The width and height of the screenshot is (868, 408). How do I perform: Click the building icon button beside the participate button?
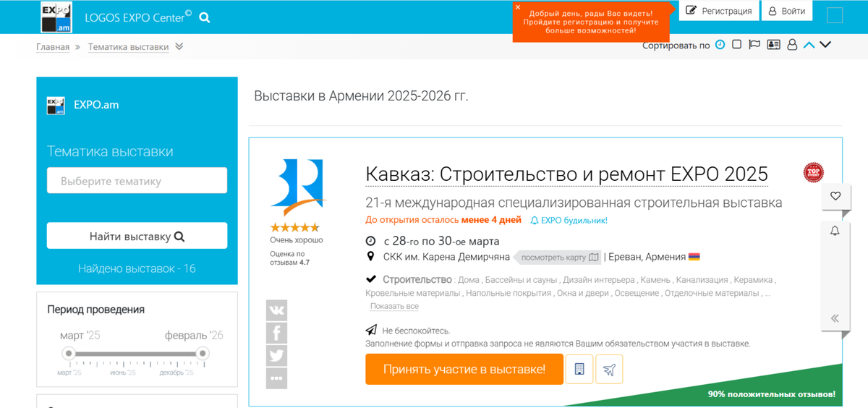579,369
